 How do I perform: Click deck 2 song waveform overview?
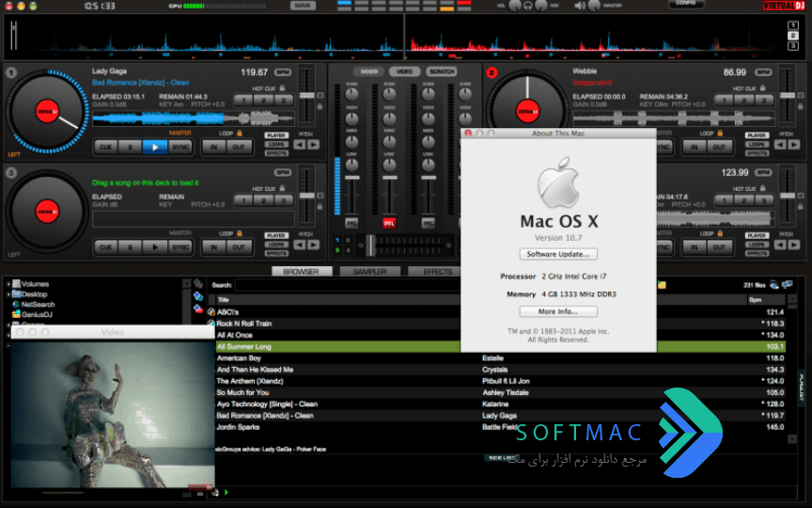tap(673, 119)
